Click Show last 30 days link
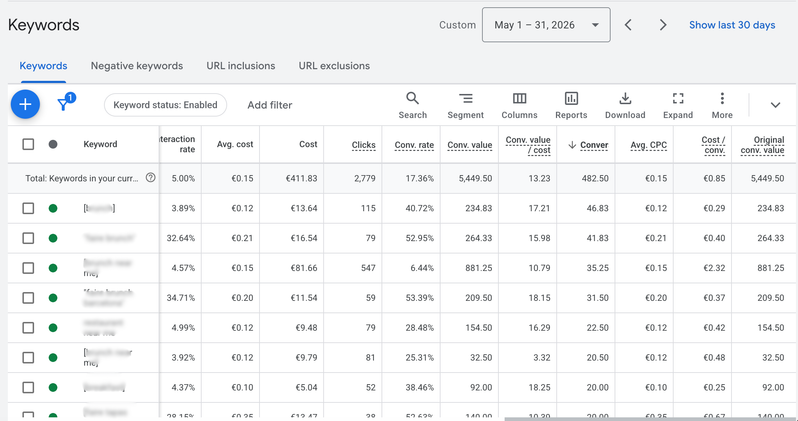The width and height of the screenshot is (798, 421). 732,25
